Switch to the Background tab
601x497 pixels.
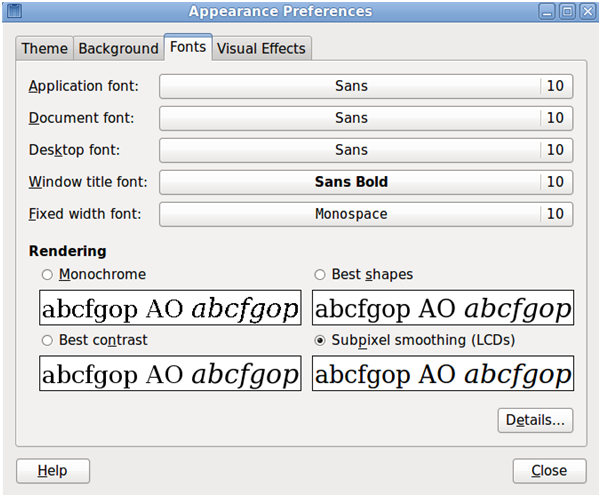118,49
